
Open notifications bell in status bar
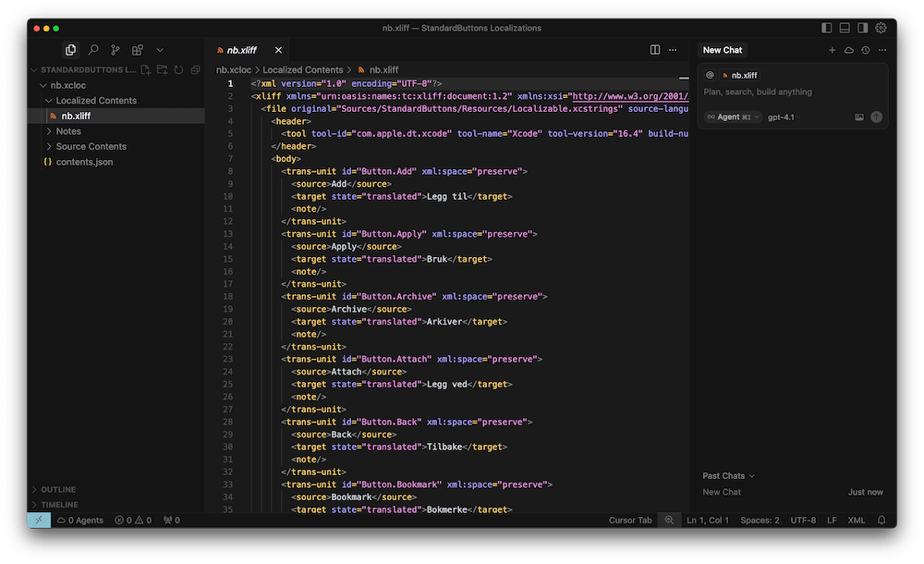881,520
